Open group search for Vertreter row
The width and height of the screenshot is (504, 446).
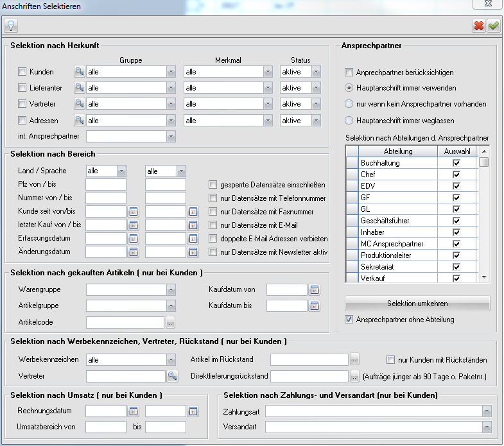click(x=79, y=104)
